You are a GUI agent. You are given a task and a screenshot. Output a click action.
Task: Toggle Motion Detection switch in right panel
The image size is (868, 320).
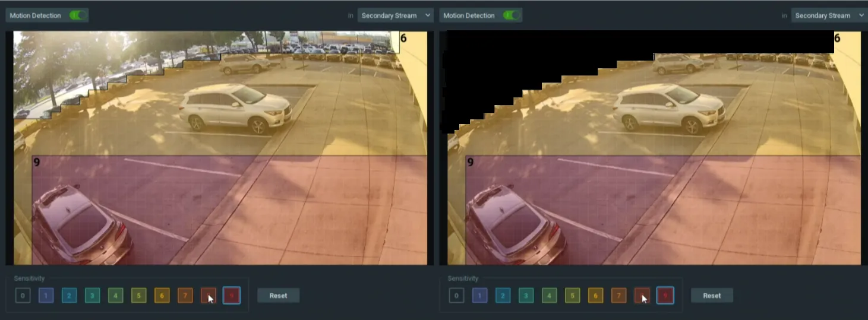[512, 15]
